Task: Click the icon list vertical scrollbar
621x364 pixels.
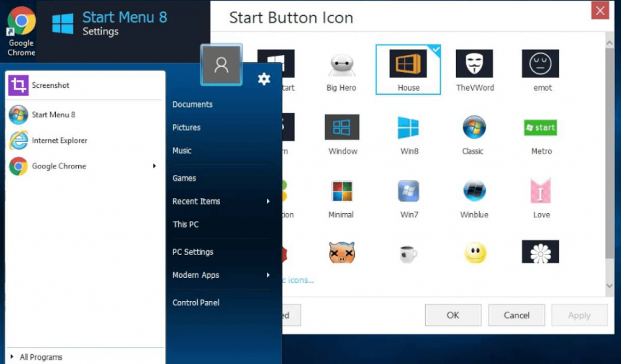Action: tap(609, 153)
